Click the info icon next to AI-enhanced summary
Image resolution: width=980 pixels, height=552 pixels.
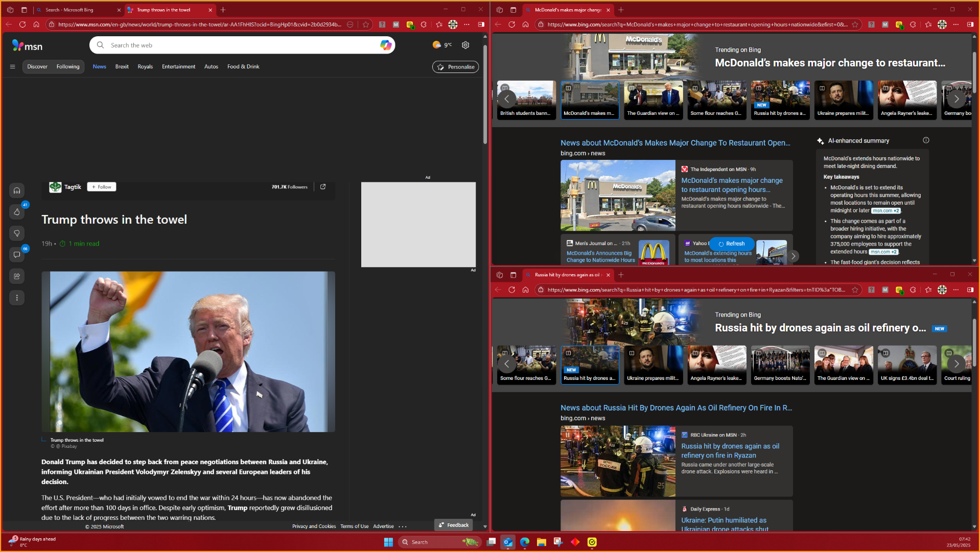click(926, 140)
